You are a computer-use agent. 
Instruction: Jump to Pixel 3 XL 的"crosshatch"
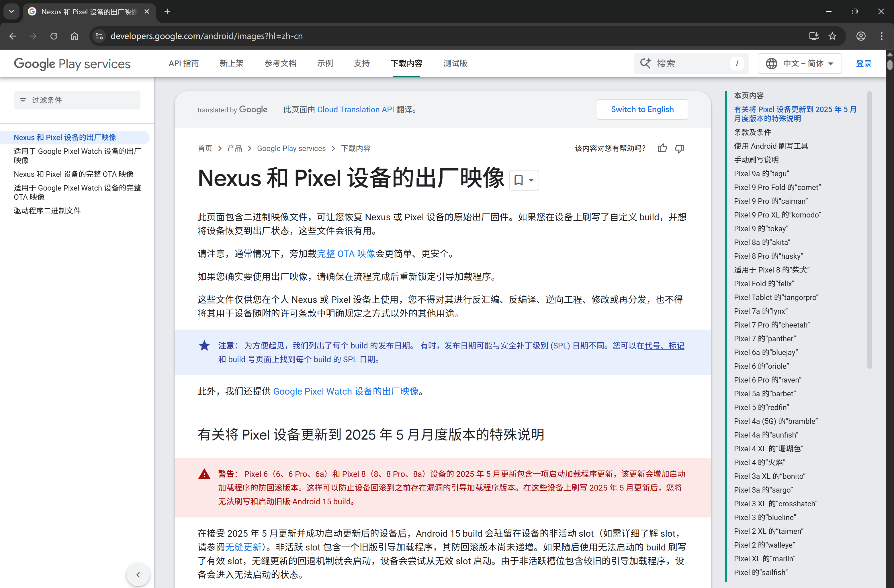point(776,503)
